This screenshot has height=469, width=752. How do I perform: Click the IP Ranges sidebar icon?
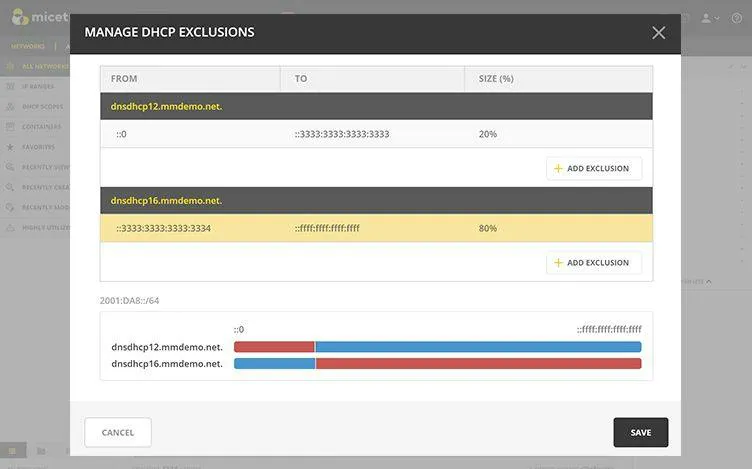tap(10, 86)
